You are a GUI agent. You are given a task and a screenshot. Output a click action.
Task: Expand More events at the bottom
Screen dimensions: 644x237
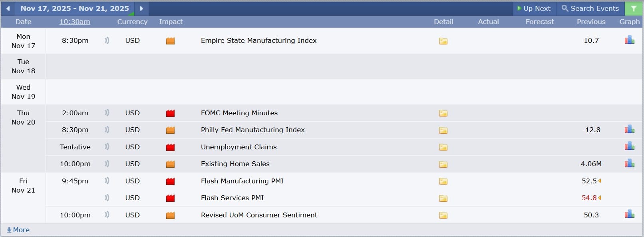[x=18, y=230]
